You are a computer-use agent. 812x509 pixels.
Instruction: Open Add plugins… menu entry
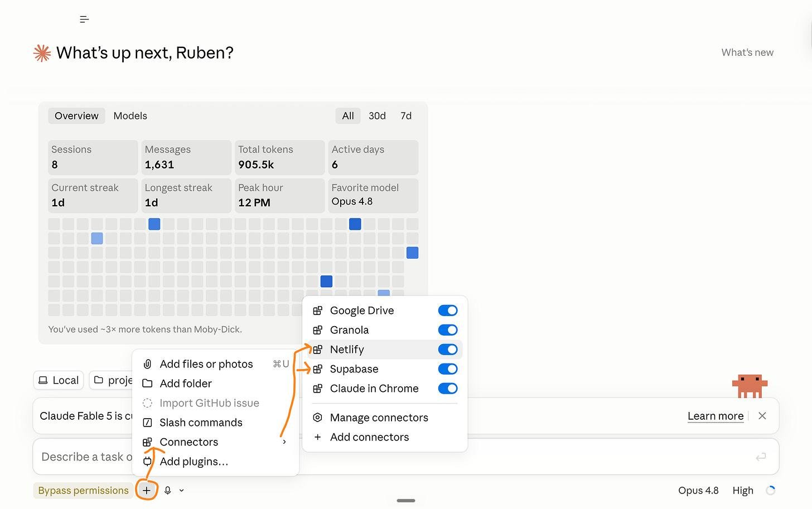pyautogui.click(x=216, y=462)
